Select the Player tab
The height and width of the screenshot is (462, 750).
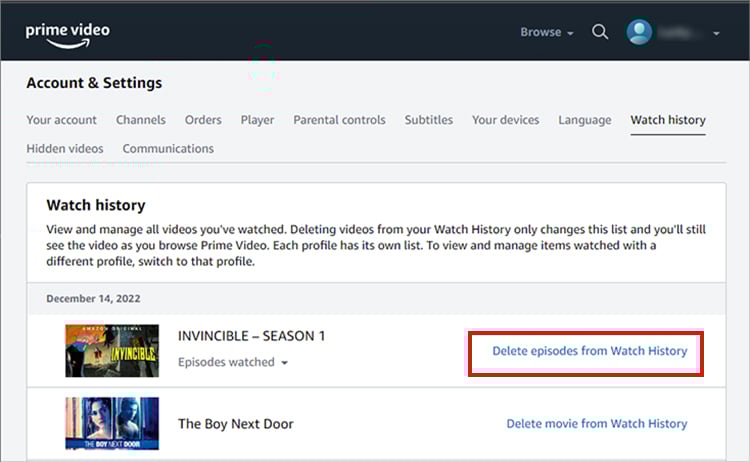[x=257, y=120]
